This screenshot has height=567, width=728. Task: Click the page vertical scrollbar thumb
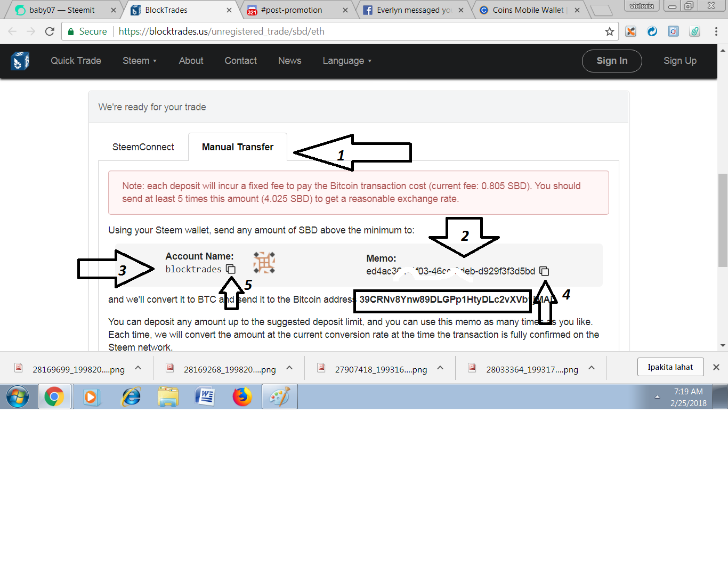(x=723, y=220)
